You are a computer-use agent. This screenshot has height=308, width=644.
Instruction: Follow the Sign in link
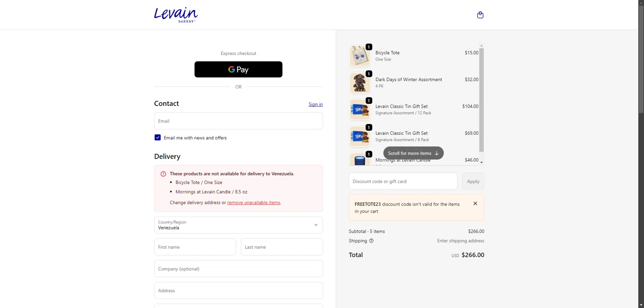tap(316, 104)
